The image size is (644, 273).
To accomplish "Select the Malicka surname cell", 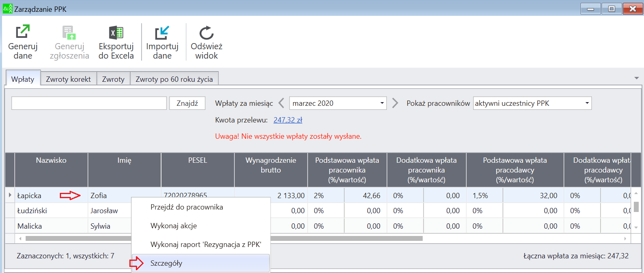I will [51, 226].
